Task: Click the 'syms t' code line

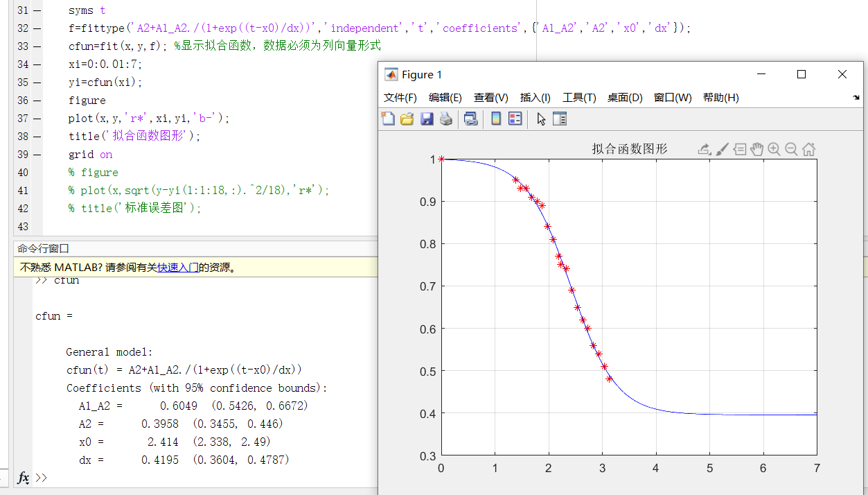Action: [x=87, y=10]
